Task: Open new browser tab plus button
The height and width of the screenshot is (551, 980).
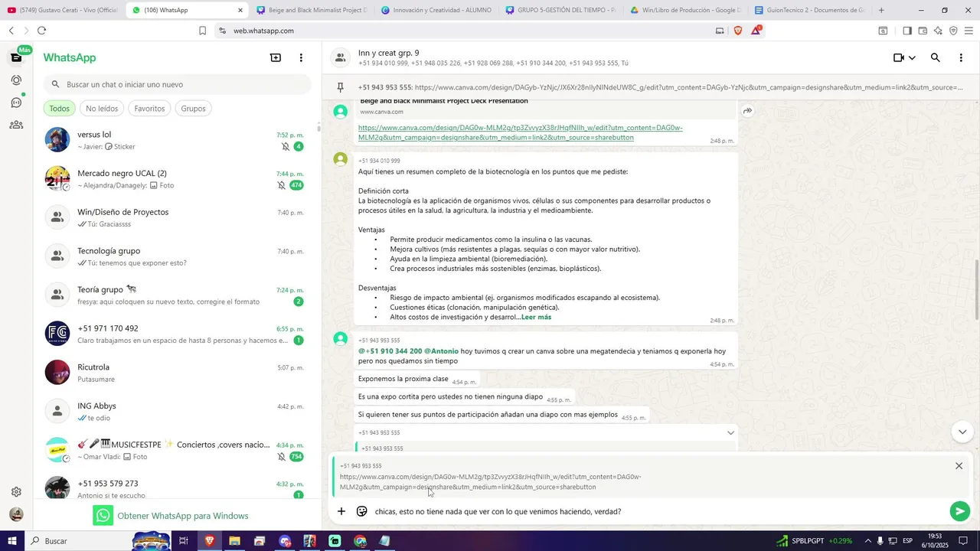Action: (x=881, y=10)
